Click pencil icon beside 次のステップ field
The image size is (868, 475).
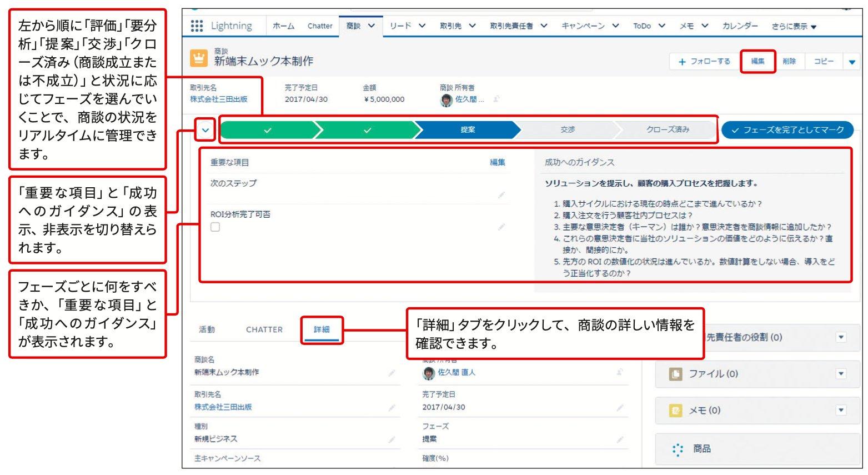[x=501, y=195]
